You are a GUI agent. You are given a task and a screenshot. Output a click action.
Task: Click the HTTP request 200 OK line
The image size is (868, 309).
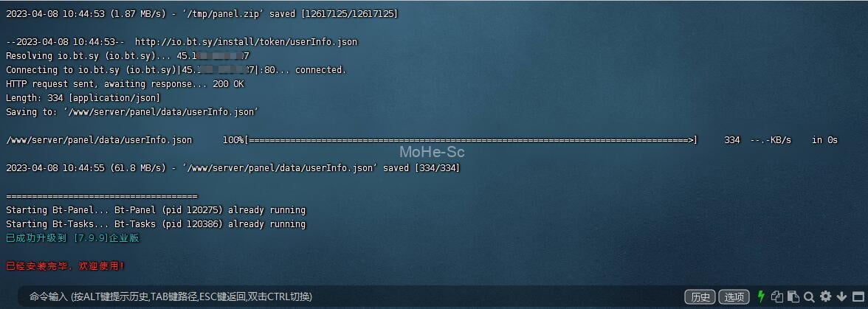pos(125,84)
